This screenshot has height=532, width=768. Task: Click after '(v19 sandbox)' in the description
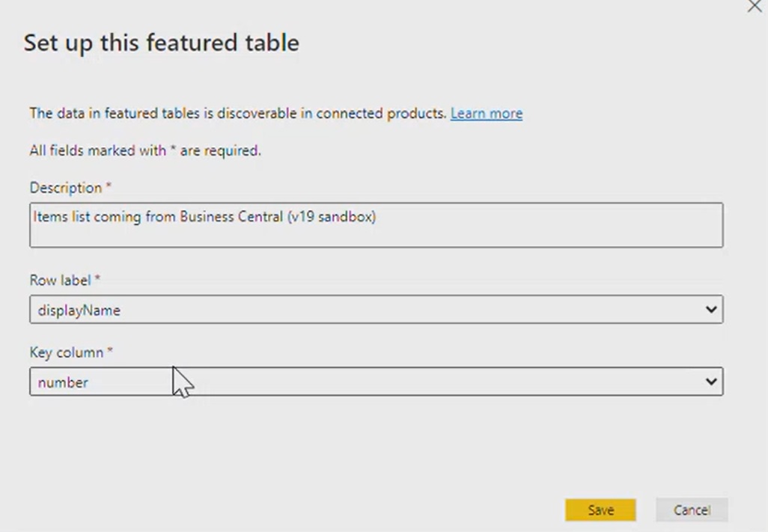click(377, 217)
